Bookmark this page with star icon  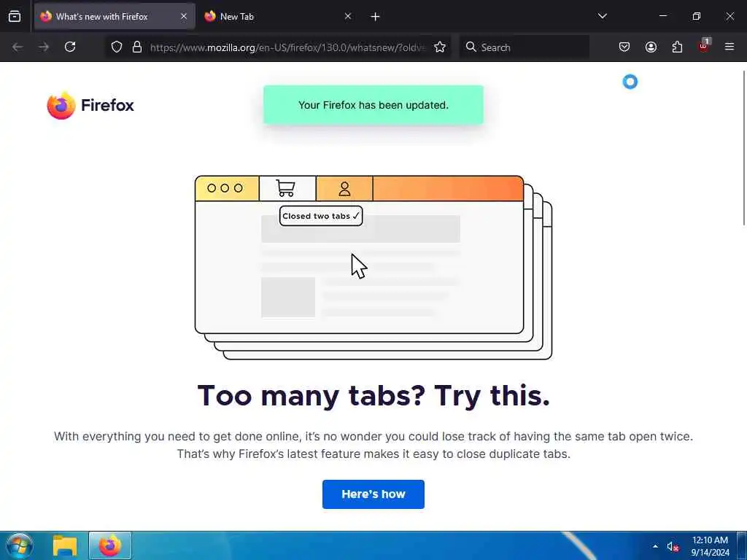tap(440, 47)
